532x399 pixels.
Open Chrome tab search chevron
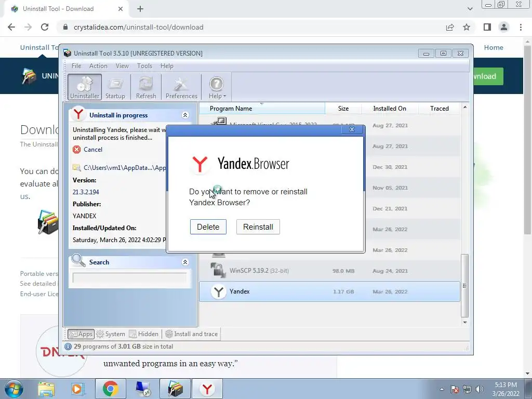(x=470, y=9)
